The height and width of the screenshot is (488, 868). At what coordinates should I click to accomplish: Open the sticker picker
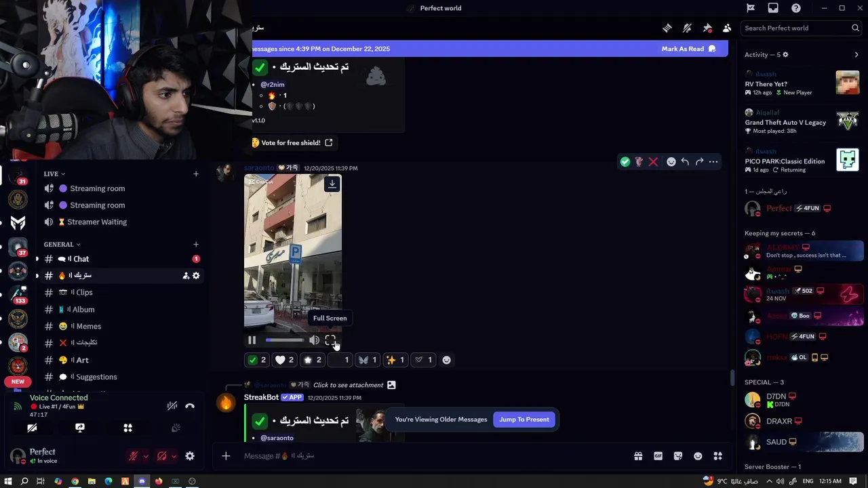click(x=678, y=456)
